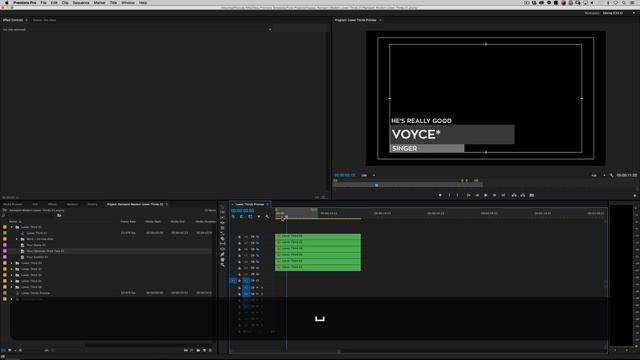Toggle Snap in the timeline
The height and width of the screenshot is (360, 640).
click(x=242, y=216)
